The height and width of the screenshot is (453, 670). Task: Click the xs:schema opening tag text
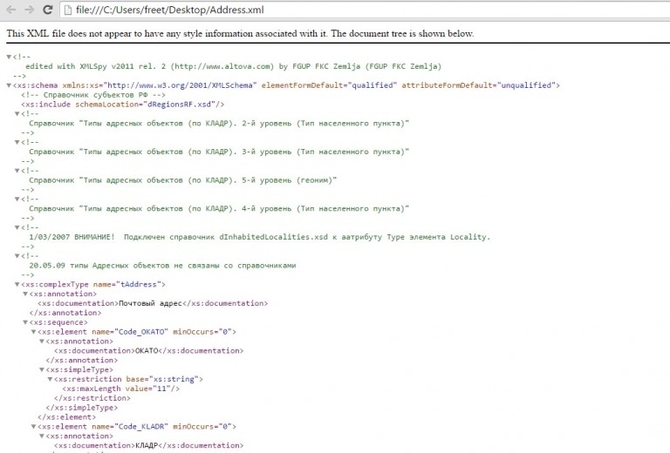286,85
